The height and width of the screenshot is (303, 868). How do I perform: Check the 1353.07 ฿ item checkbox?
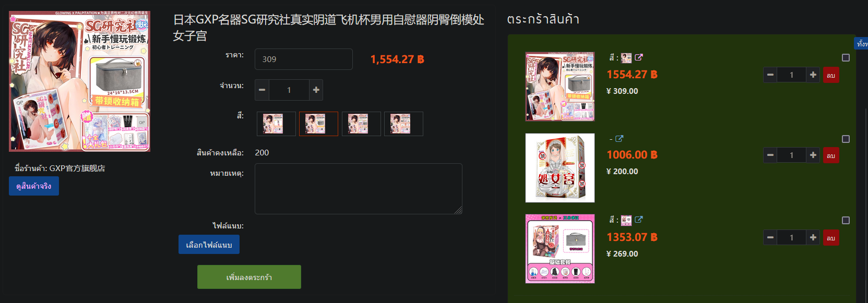tap(846, 221)
